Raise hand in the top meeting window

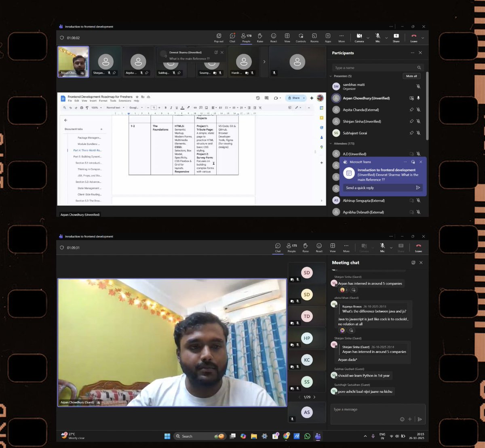(260, 38)
